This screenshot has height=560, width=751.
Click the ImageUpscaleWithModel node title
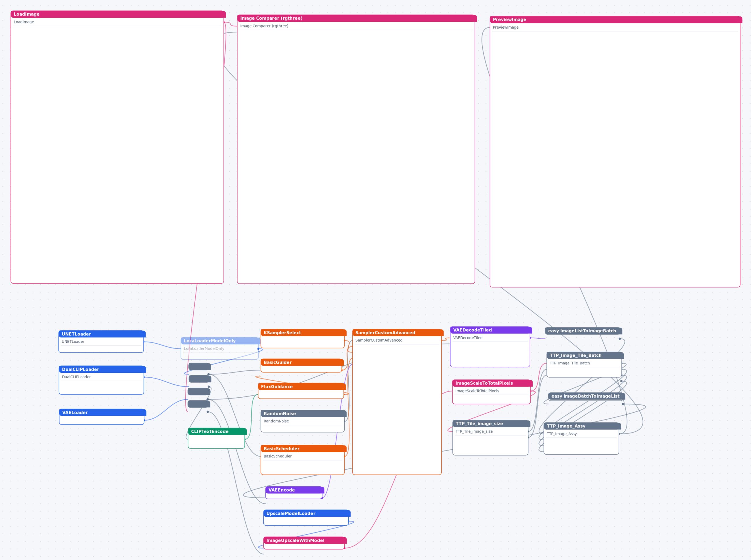tap(305, 540)
